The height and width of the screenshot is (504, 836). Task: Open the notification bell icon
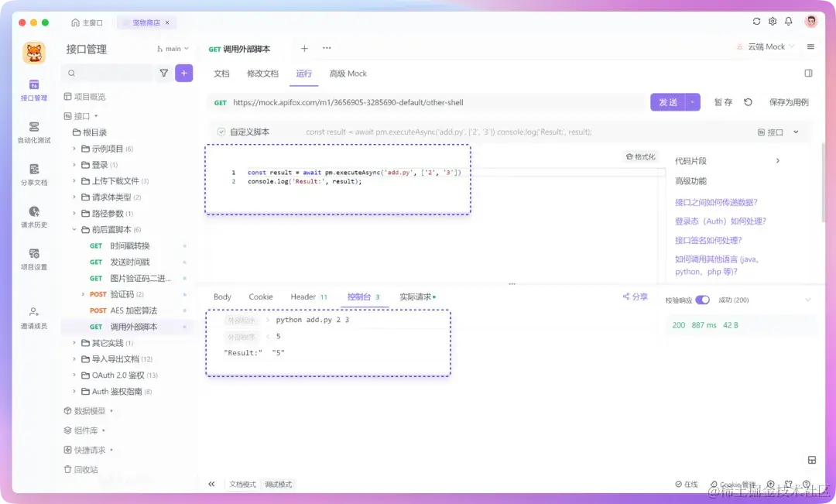point(789,22)
